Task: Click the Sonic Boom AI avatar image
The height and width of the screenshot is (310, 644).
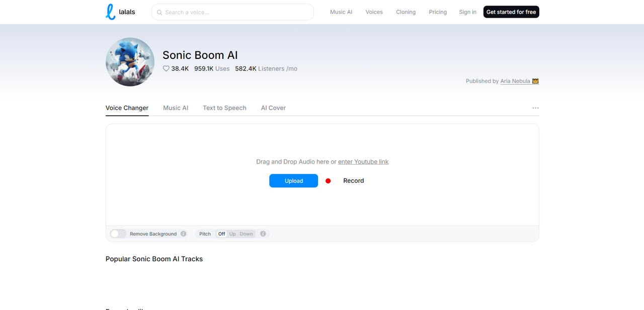Action: [130, 62]
